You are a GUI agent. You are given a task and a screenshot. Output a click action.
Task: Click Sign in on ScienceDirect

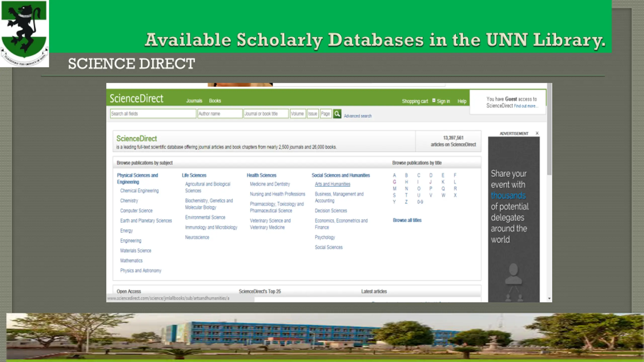pyautogui.click(x=443, y=101)
